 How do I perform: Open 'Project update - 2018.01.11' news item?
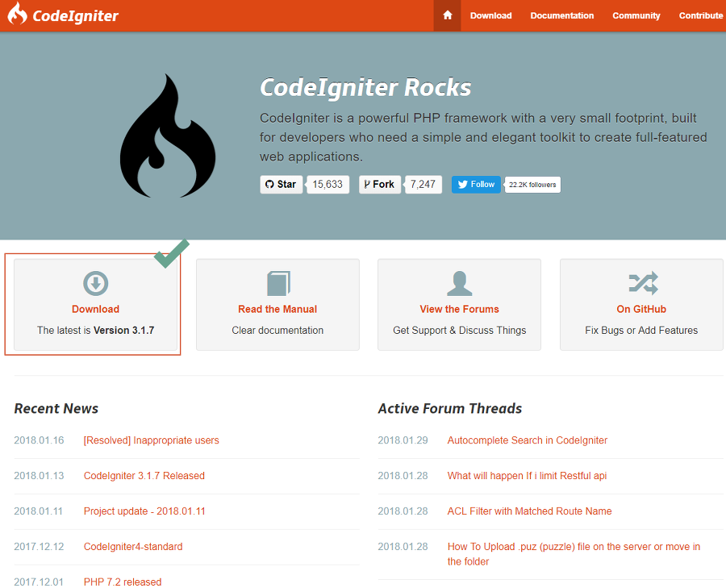(144, 511)
